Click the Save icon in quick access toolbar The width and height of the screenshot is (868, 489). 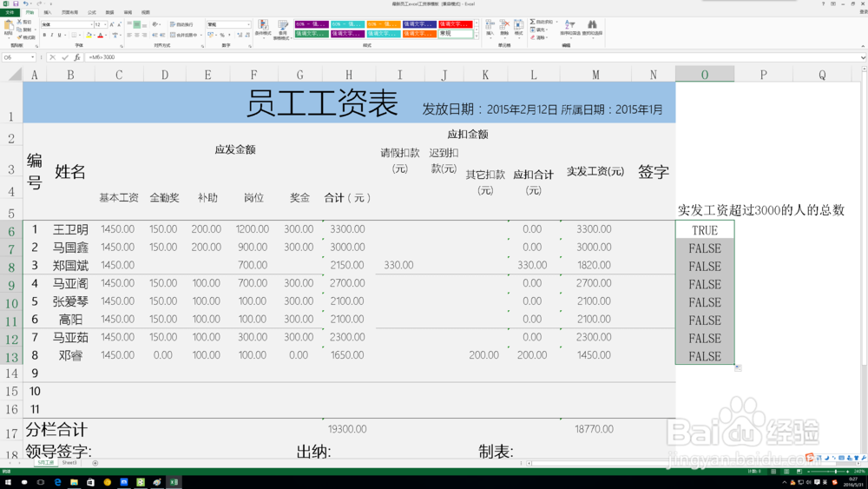click(x=16, y=3)
